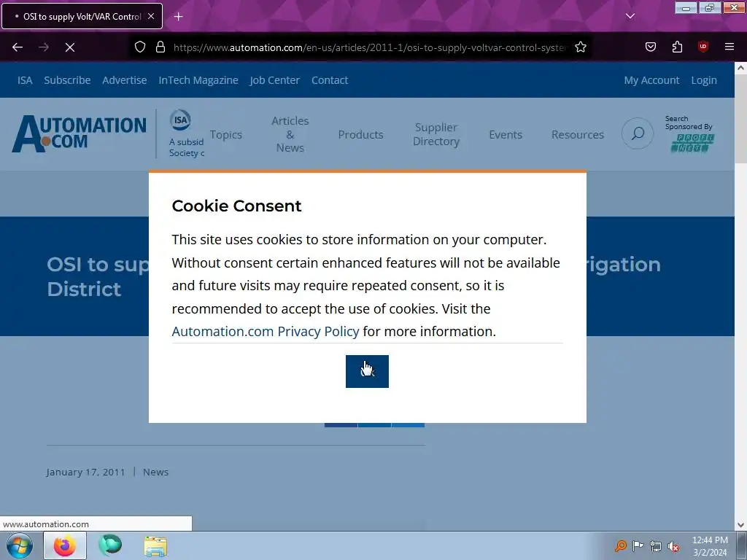Stop loading the page
Image resolution: width=747 pixels, height=560 pixels.
(69, 47)
